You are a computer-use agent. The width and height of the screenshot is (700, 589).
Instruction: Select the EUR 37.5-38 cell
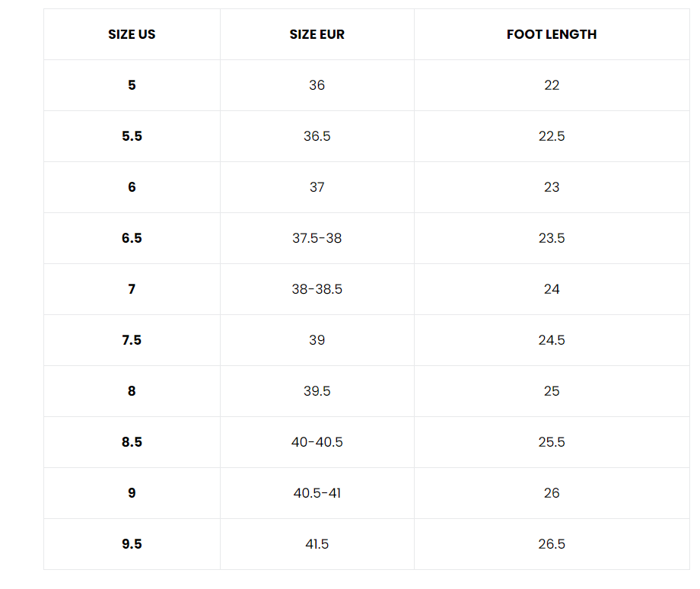pyautogui.click(x=317, y=238)
